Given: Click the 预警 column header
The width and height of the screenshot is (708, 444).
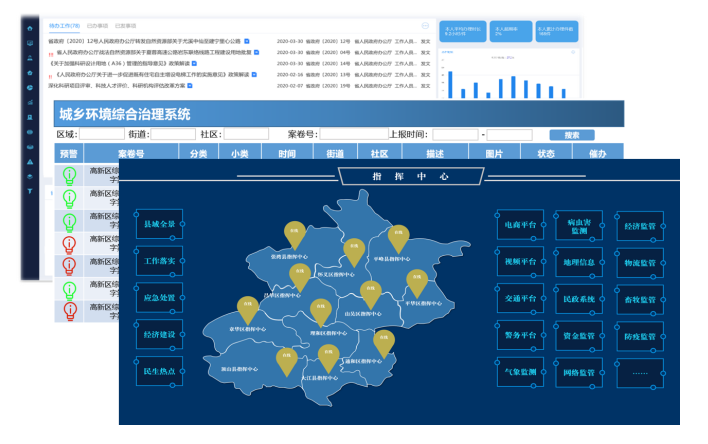Looking at the screenshot, I should point(69,154).
